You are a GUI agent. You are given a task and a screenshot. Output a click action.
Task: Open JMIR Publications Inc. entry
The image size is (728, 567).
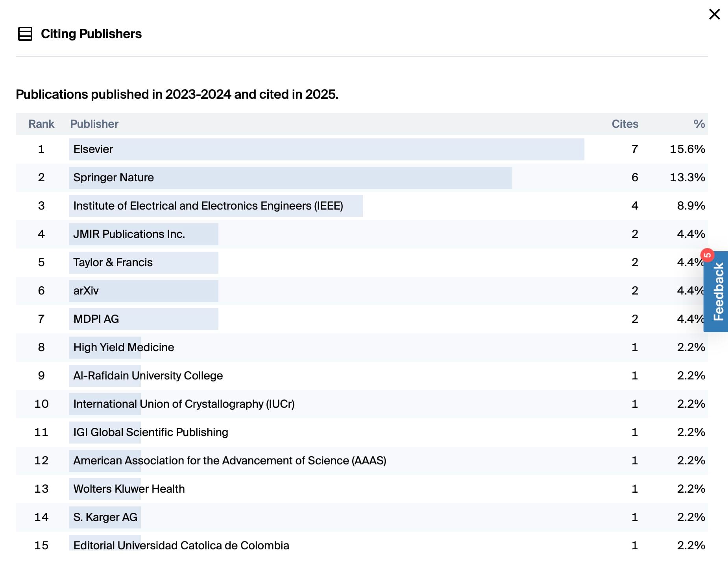coord(129,234)
